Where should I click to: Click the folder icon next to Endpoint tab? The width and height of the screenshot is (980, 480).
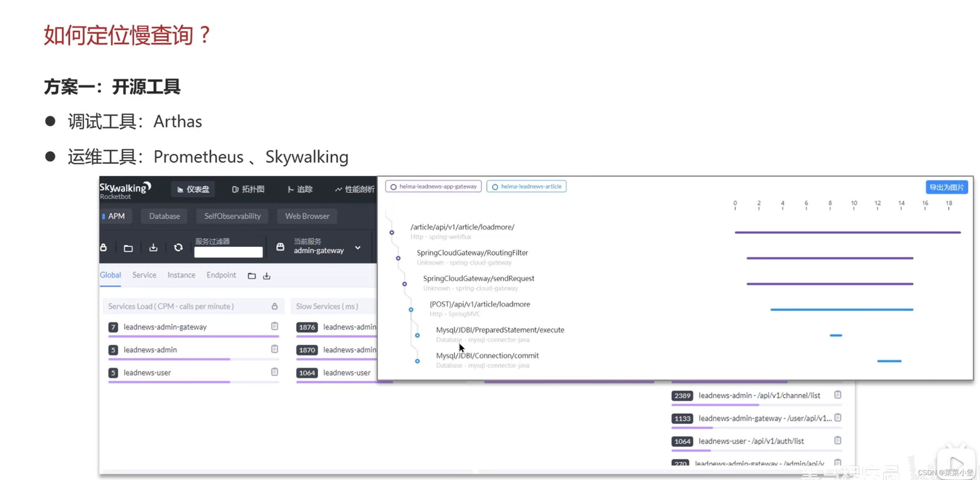click(252, 276)
